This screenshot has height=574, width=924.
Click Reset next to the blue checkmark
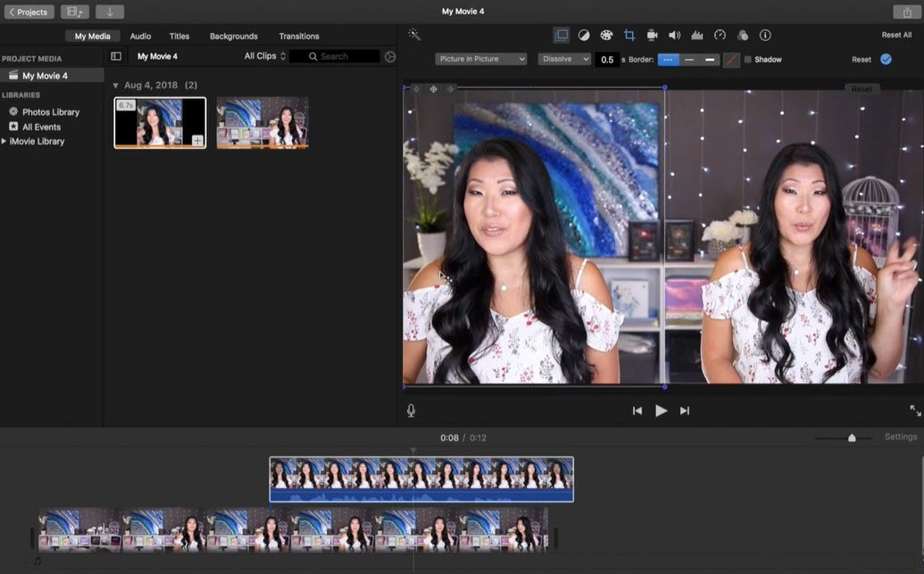862,60
